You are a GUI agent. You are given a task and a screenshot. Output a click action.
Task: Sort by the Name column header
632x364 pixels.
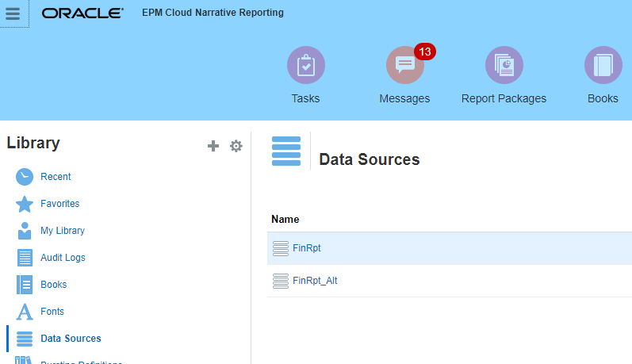285,220
